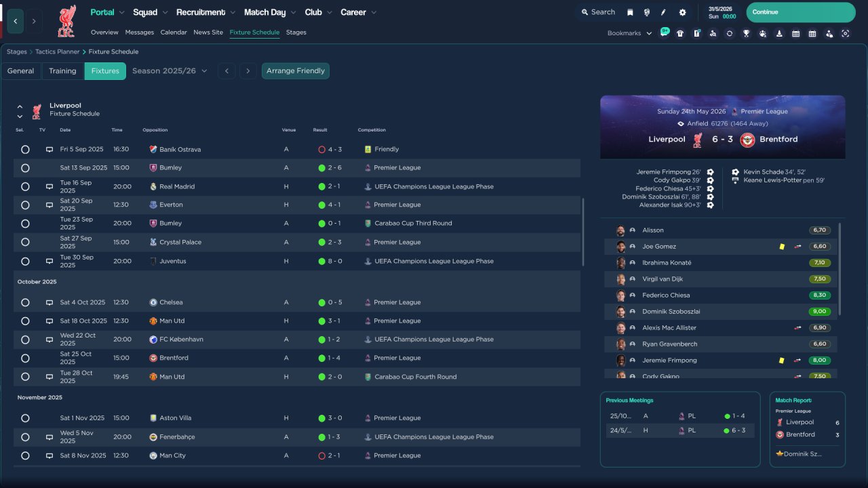The height and width of the screenshot is (488, 868).
Task: Go to the next season with right arrow
Action: (248, 71)
